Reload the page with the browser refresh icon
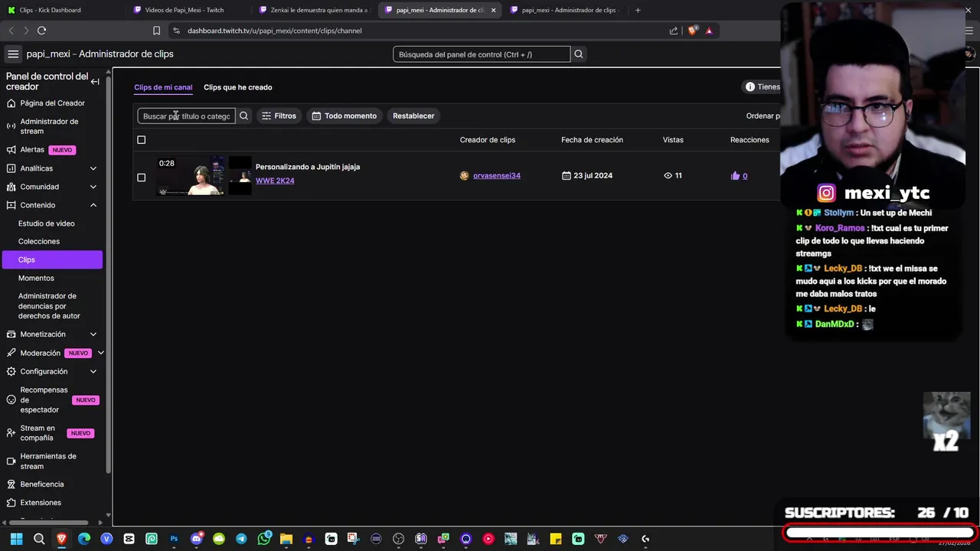 42,31
